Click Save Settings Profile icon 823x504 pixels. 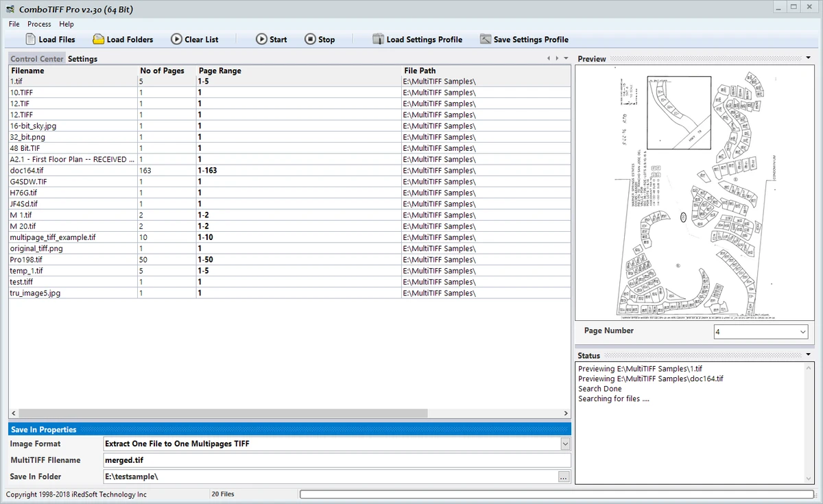(x=485, y=39)
